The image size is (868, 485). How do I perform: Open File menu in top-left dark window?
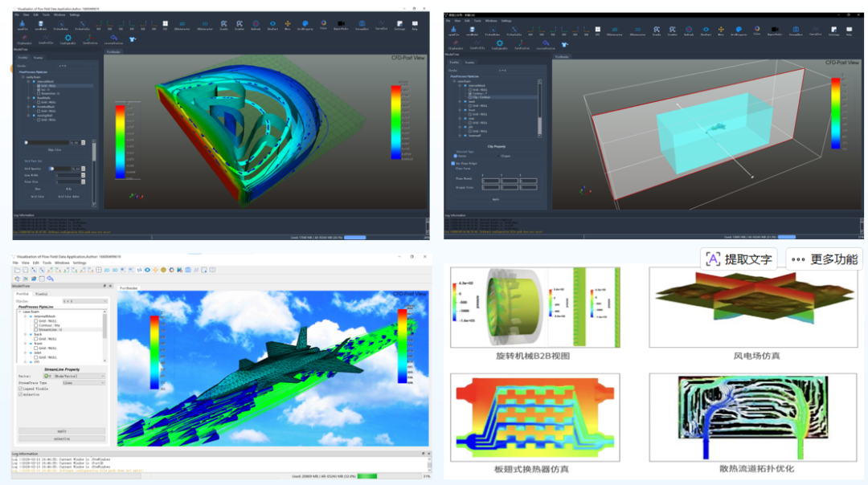coord(17,15)
